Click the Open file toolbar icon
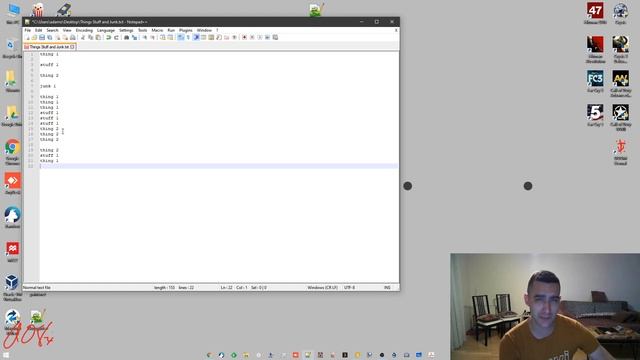Viewport: 640px width, 360px height. pyautogui.click(x=35, y=37)
